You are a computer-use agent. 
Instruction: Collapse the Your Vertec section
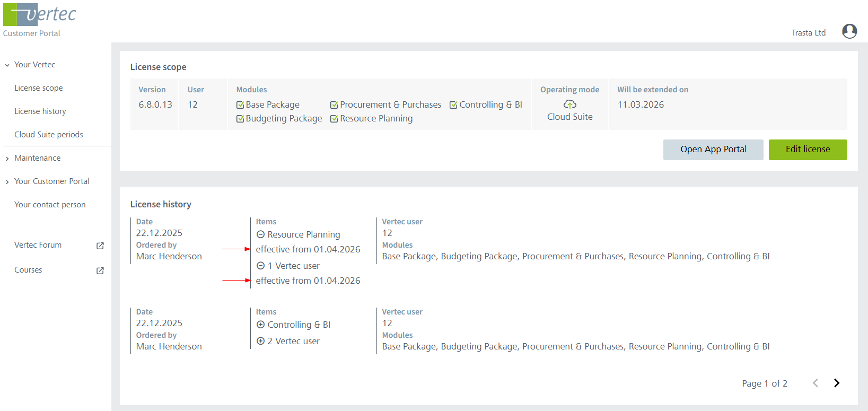pos(7,65)
